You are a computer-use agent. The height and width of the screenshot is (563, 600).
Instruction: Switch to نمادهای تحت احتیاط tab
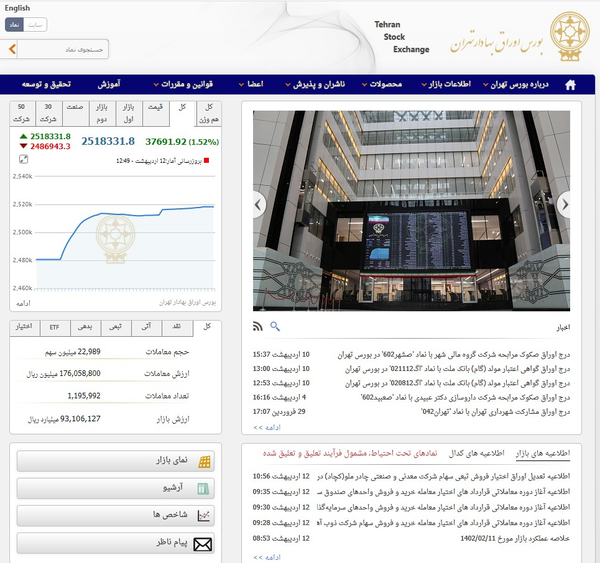tap(350, 453)
